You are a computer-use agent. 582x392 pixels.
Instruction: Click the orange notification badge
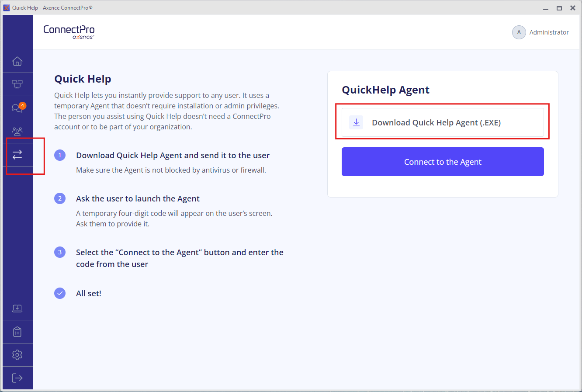(x=23, y=106)
